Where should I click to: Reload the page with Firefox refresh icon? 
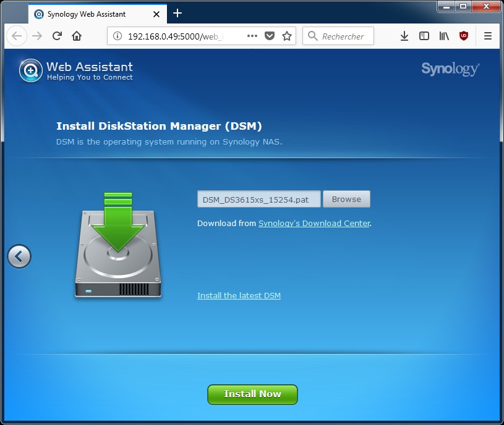57,36
